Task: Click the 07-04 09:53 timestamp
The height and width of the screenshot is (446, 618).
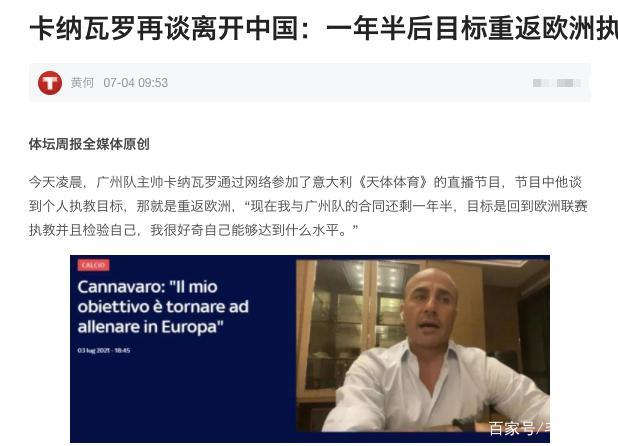Action: coord(136,83)
